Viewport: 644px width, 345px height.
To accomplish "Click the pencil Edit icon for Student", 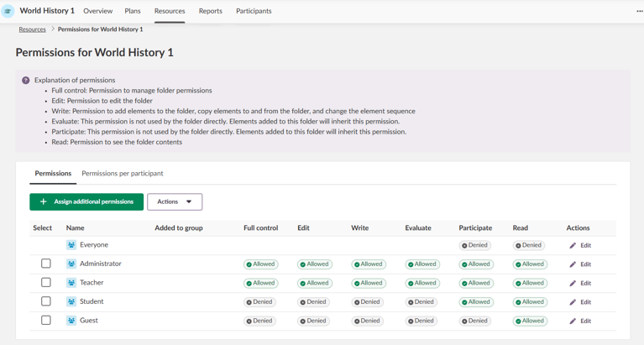I will [573, 302].
